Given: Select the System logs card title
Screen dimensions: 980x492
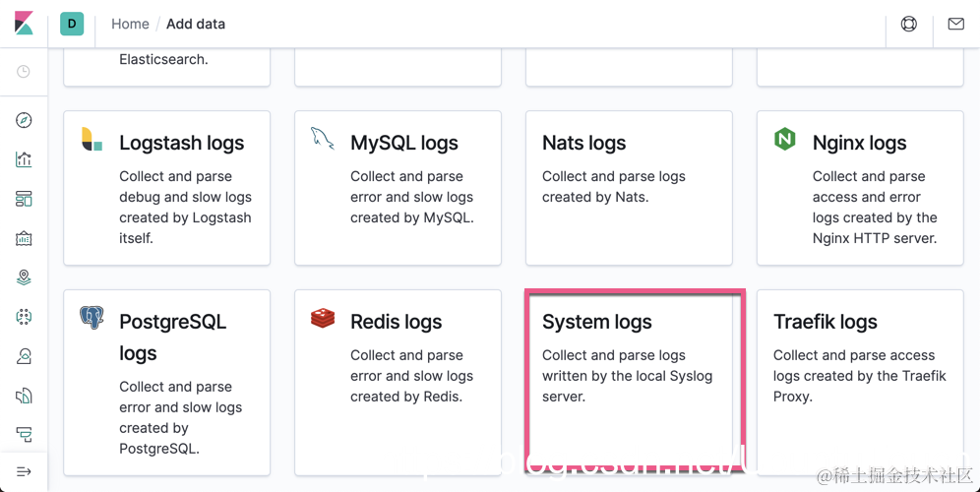Looking at the screenshot, I should (x=597, y=322).
